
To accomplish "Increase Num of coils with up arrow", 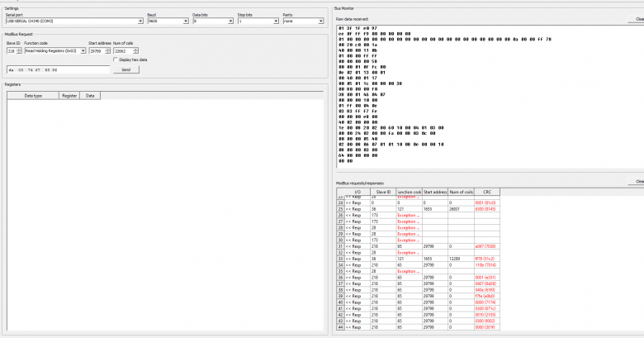I will pos(136,50).
